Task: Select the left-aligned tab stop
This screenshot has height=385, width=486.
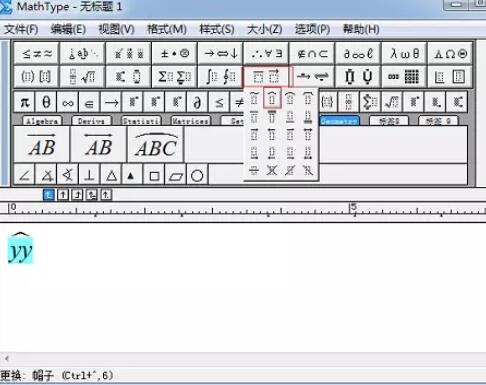Action: pos(49,195)
